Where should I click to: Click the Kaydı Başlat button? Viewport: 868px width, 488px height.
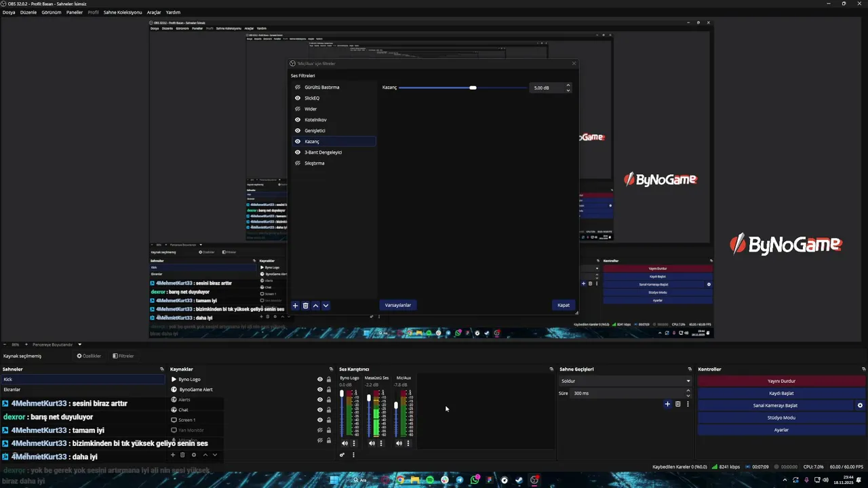(x=781, y=393)
